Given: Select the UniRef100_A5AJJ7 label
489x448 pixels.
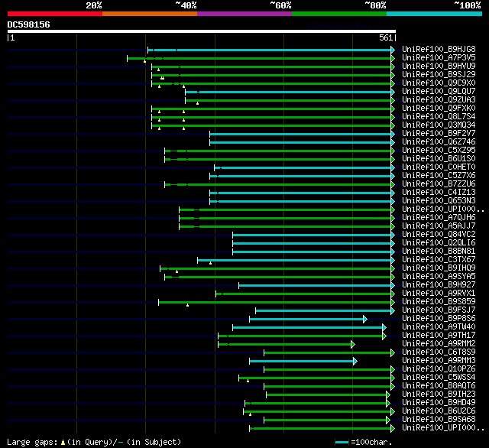Looking at the screenshot, I should tap(439, 226).
